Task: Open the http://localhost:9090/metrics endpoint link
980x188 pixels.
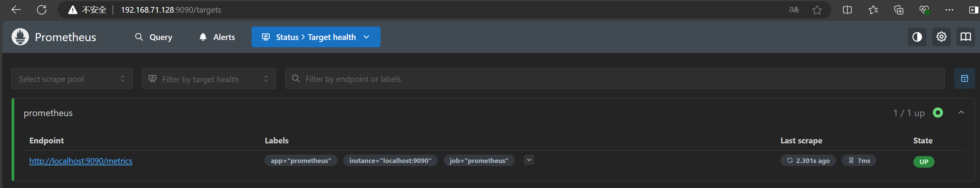Action: pos(81,161)
